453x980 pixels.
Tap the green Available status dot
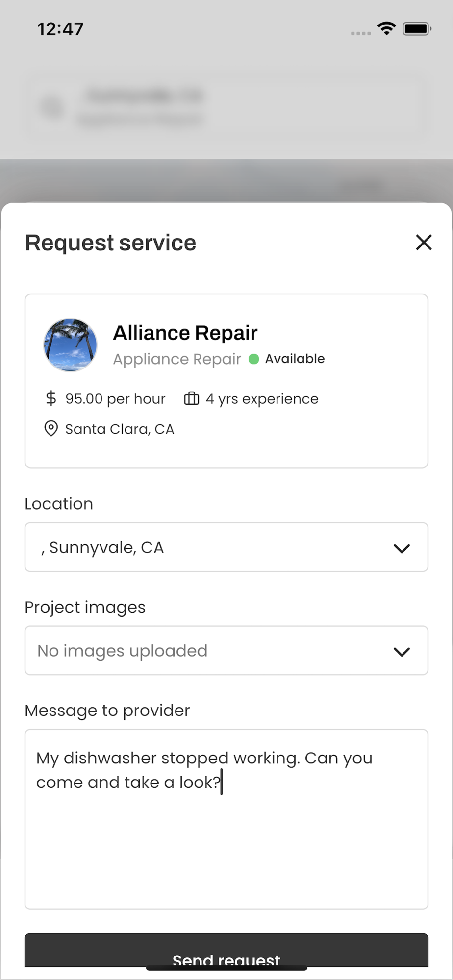click(253, 359)
